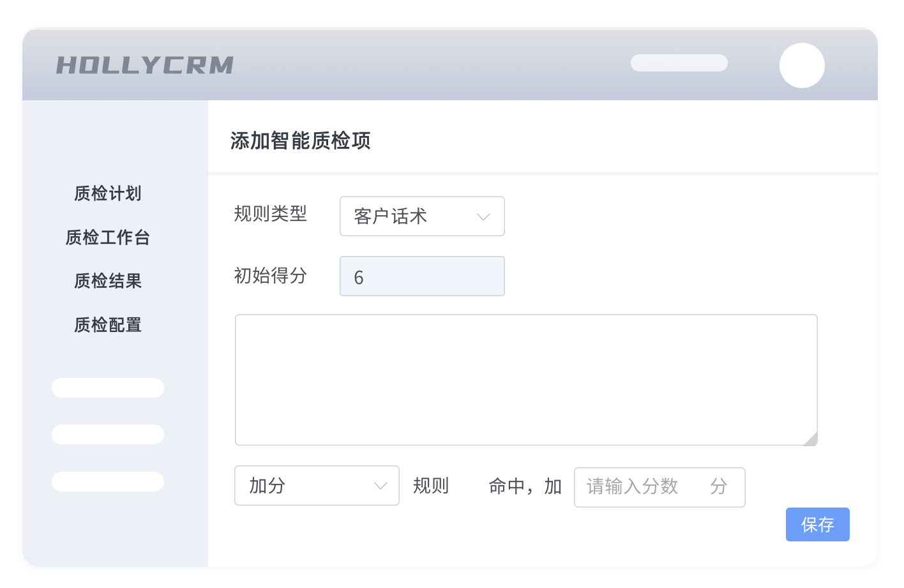This screenshot has width=904, height=588.
Task: Click the round user avatar
Action: pyautogui.click(x=802, y=65)
